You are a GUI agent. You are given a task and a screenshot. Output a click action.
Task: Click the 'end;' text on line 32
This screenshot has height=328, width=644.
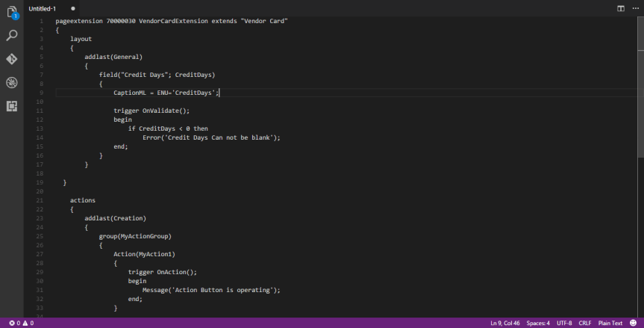coord(135,299)
